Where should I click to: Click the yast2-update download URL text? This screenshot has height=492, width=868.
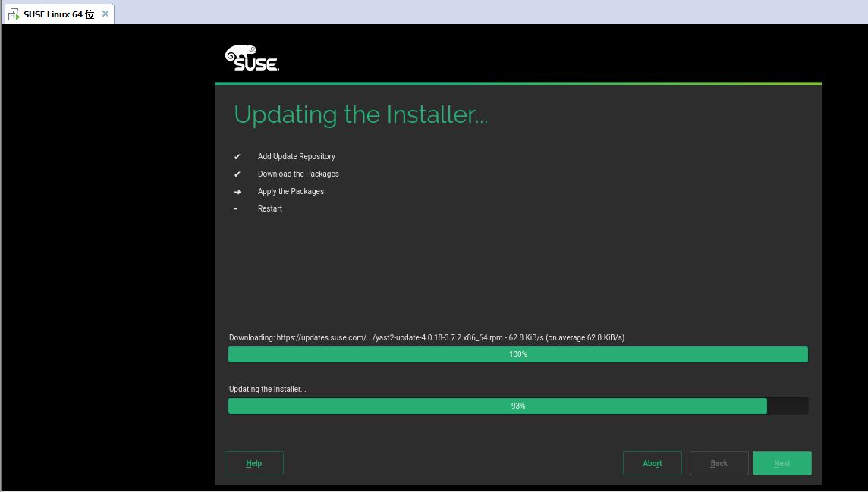pos(390,337)
